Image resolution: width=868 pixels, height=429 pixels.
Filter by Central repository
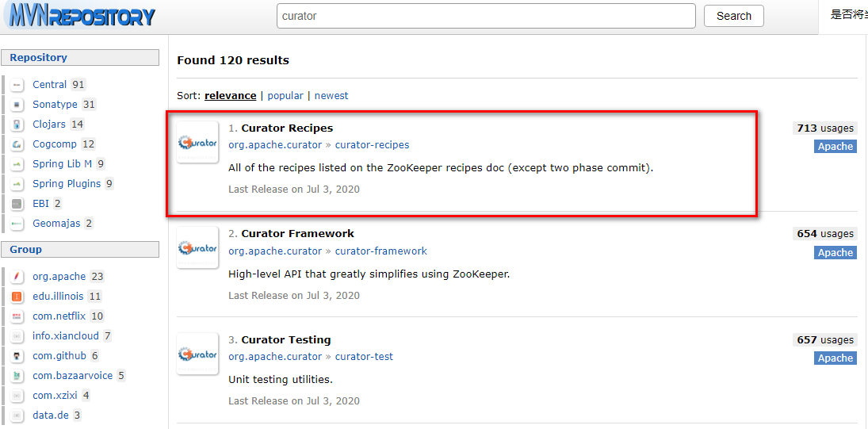50,85
